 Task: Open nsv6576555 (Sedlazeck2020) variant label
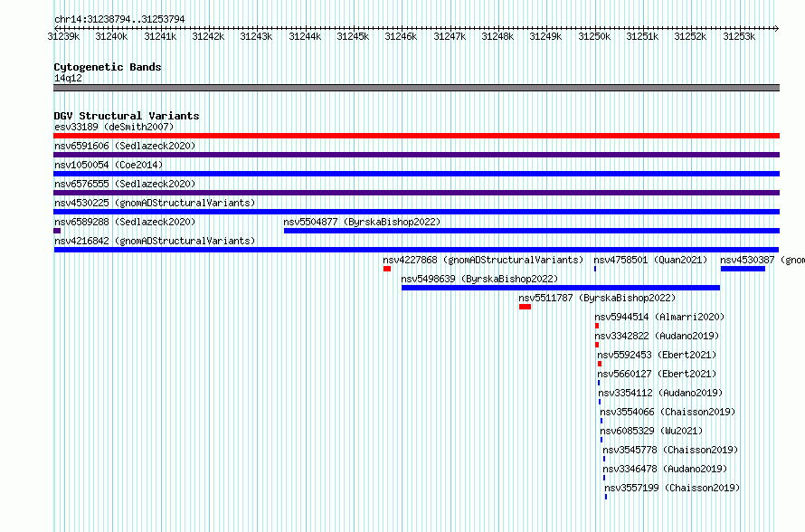tap(125, 184)
